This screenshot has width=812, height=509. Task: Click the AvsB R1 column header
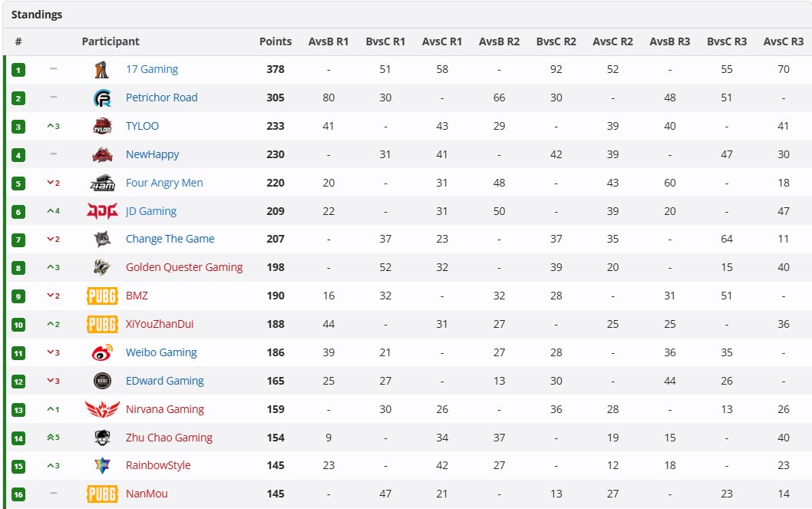point(328,41)
